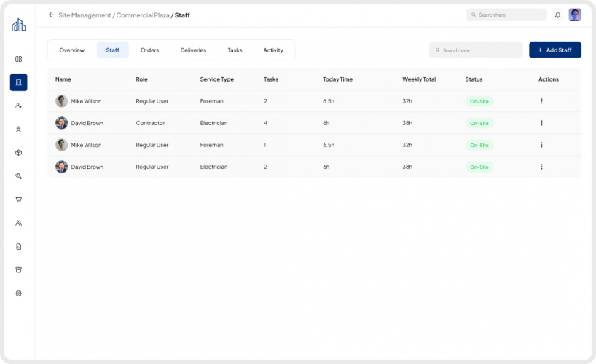The height and width of the screenshot is (364, 596).
Task: Click On-Site badge in the Contractor row
Action: 479,123
